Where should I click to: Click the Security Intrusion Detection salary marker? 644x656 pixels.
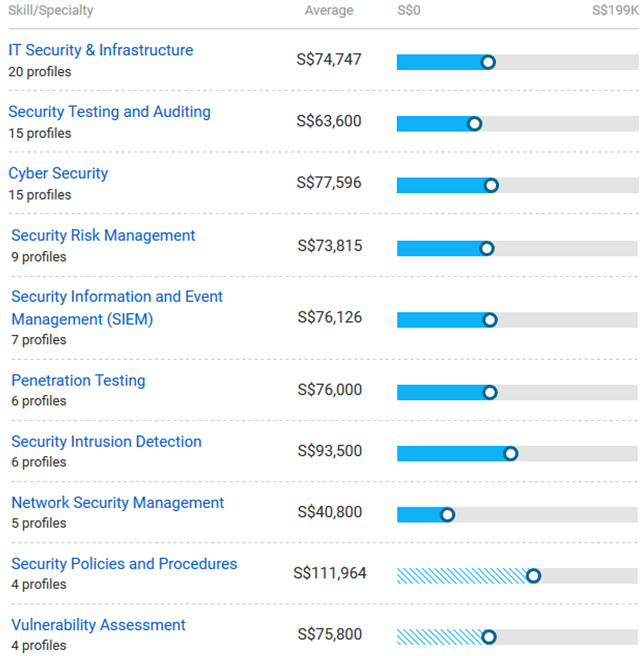pyautogui.click(x=511, y=453)
